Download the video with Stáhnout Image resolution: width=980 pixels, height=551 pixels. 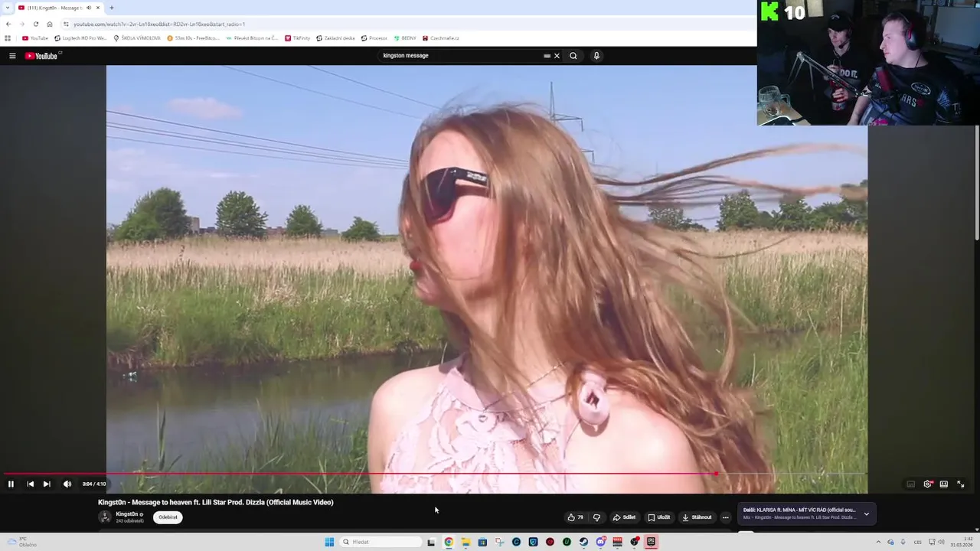click(x=696, y=517)
